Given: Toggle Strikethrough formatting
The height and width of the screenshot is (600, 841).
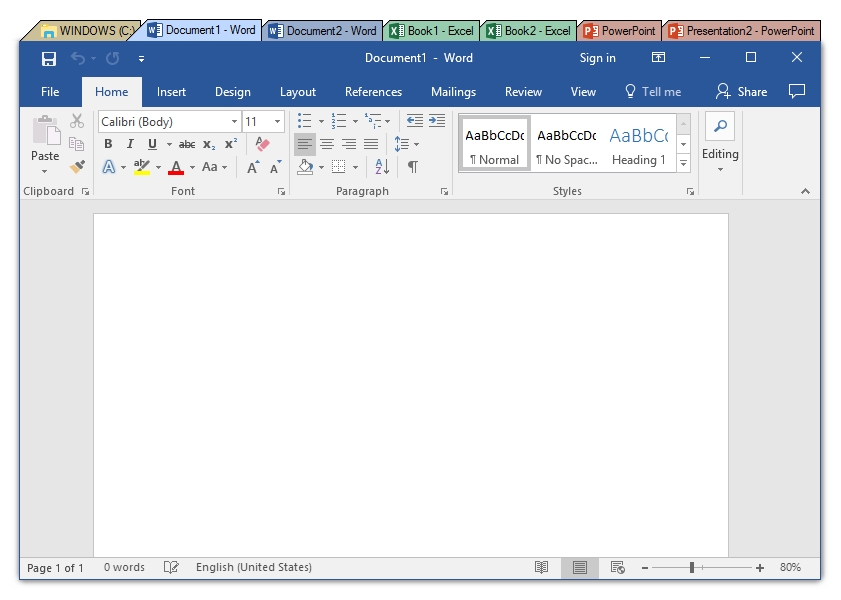Looking at the screenshot, I should [187, 144].
